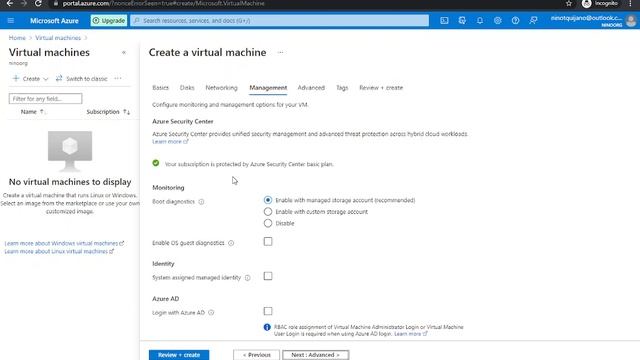This screenshot has height=360, width=640.
Task: Open the Azure portal hamburger menu
Action: [11, 20]
